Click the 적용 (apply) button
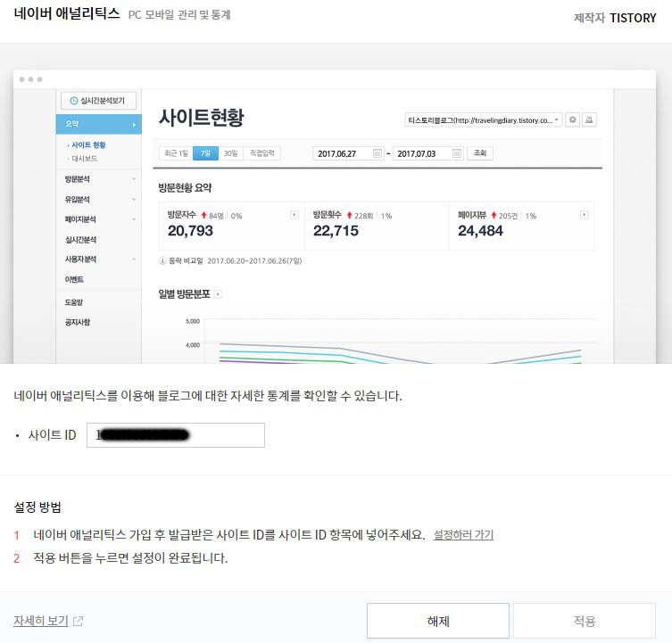The width and height of the screenshot is (672, 643). point(585,621)
